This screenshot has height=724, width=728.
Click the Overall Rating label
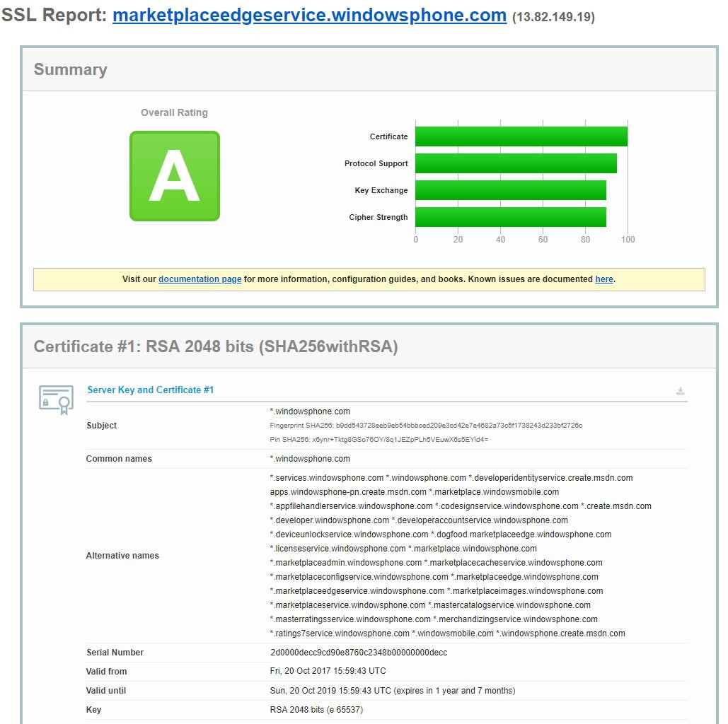[174, 112]
